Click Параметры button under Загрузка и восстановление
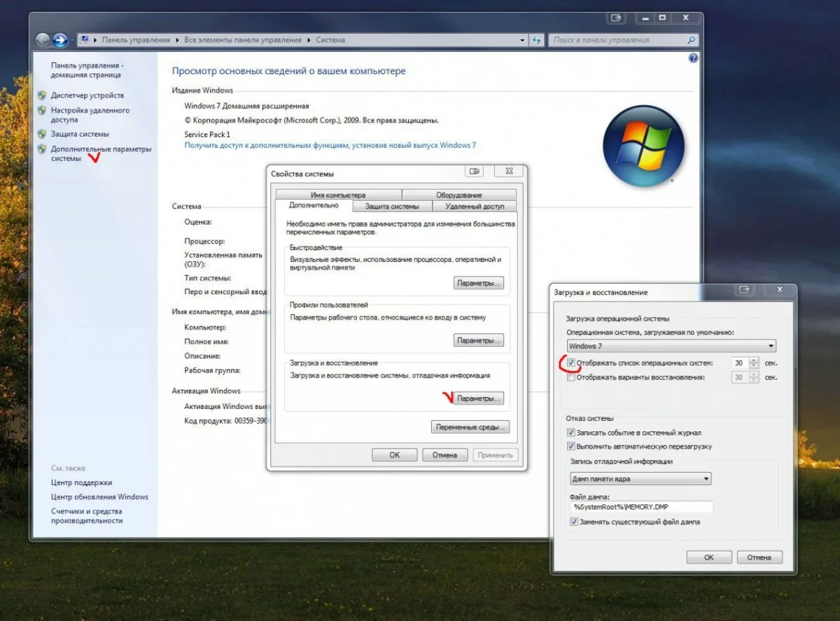 pyautogui.click(x=479, y=398)
